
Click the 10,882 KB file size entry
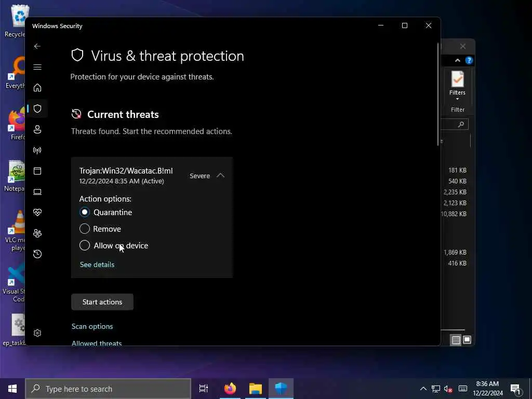[454, 214]
